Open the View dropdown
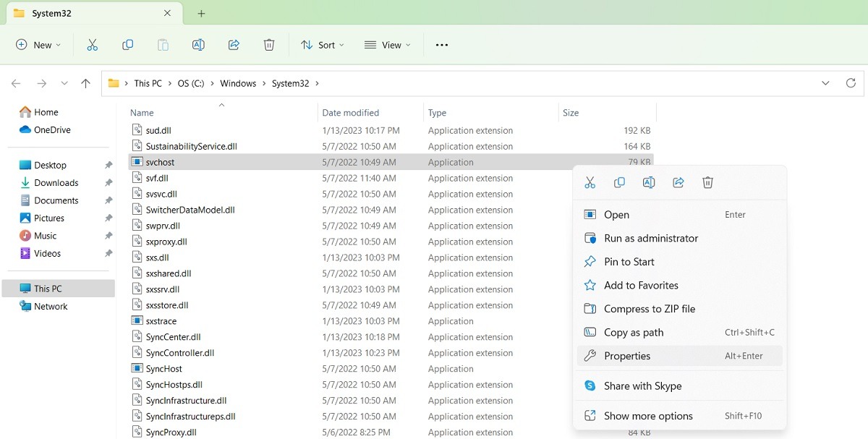 [x=388, y=45]
